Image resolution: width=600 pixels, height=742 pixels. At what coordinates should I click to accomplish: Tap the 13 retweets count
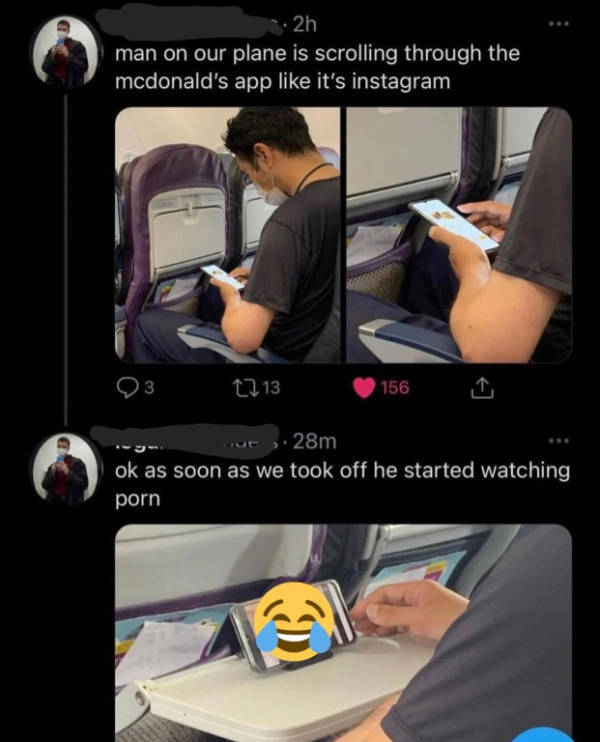(x=271, y=388)
